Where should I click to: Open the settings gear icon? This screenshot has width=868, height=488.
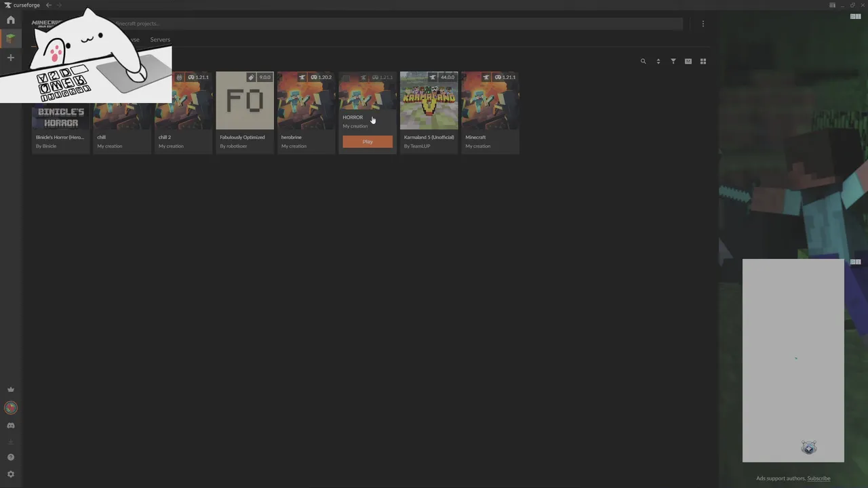pyautogui.click(x=10, y=474)
